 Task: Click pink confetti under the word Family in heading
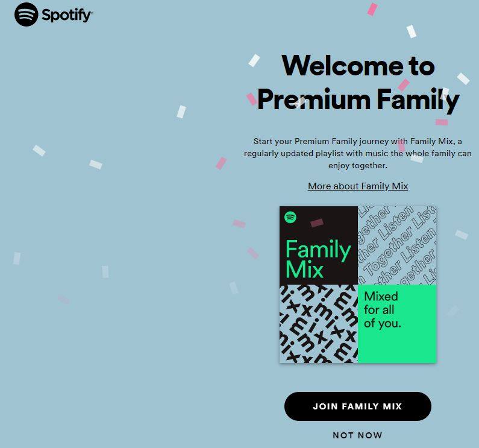(x=442, y=122)
